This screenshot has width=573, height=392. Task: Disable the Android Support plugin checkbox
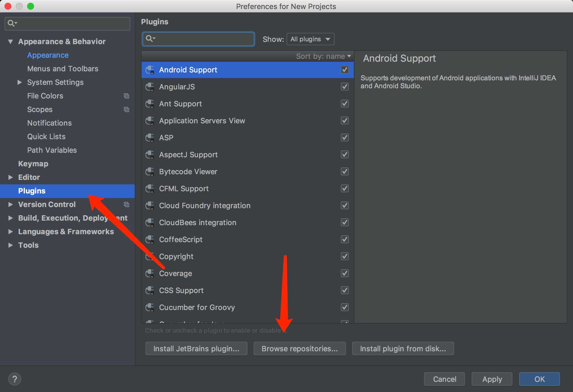tap(345, 70)
